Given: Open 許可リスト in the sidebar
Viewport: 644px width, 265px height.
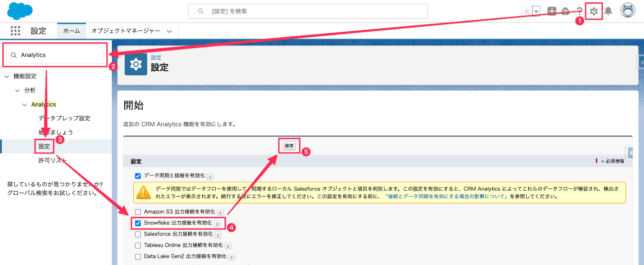Looking at the screenshot, I should 53,161.
